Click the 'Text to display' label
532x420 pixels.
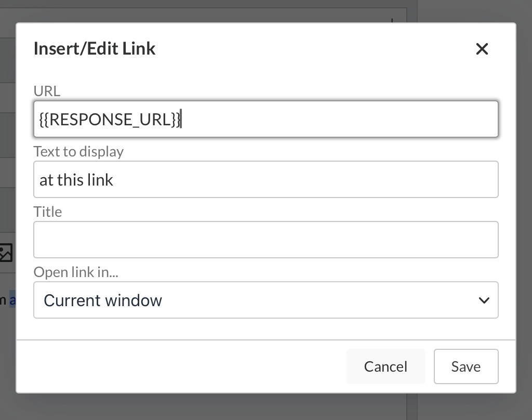pyautogui.click(x=78, y=151)
